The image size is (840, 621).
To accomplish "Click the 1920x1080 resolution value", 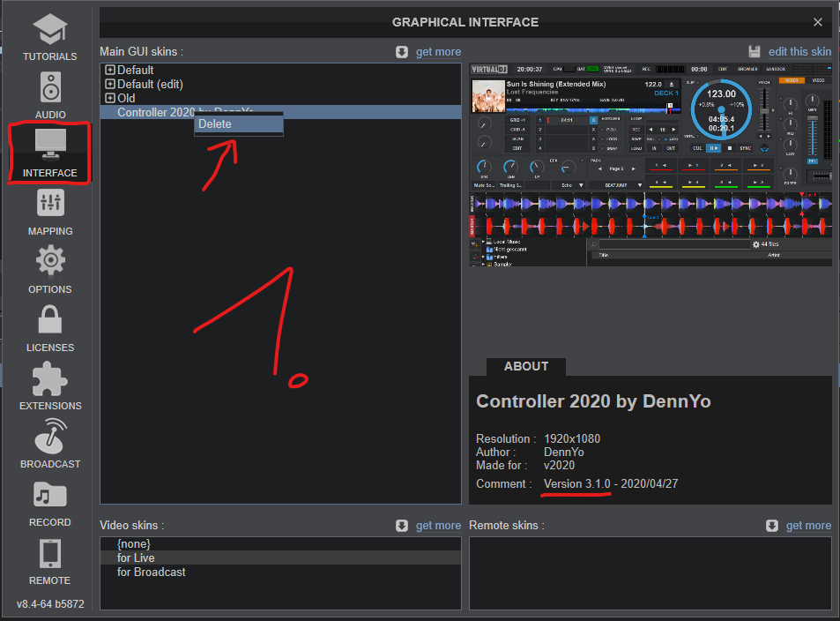I will tap(572, 438).
